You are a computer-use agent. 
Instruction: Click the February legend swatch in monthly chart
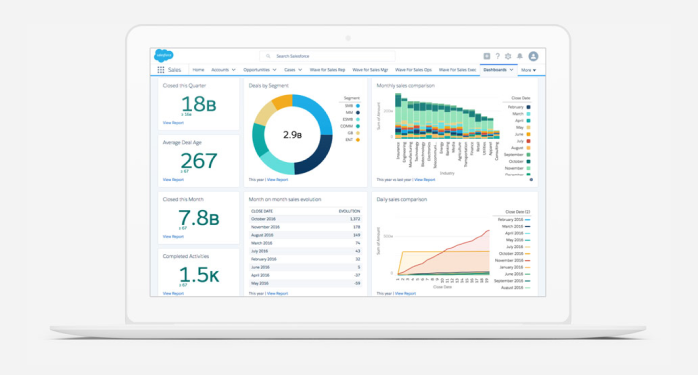click(528, 107)
